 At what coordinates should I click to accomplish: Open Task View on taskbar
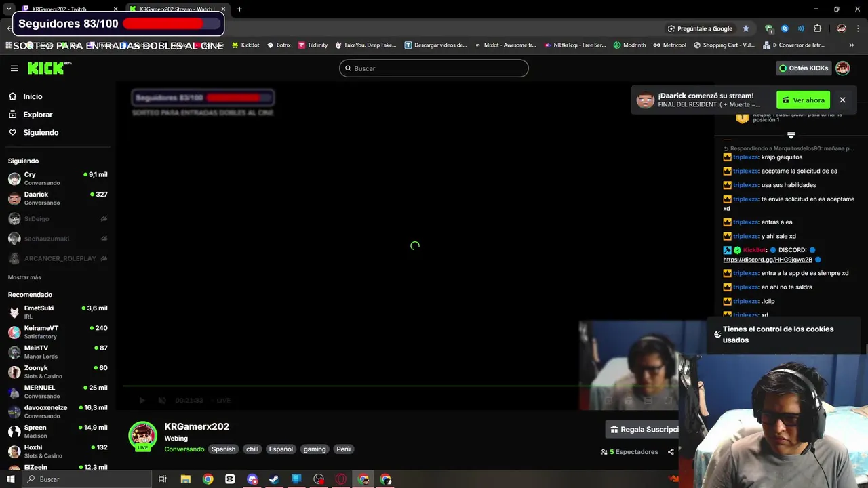click(x=163, y=479)
